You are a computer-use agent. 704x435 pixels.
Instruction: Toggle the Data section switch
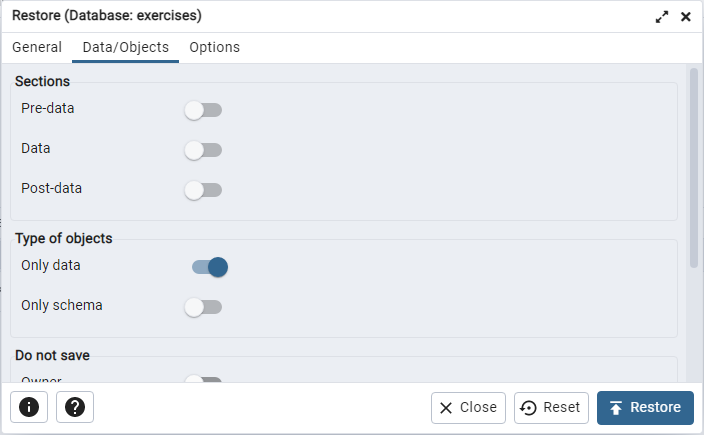203,150
